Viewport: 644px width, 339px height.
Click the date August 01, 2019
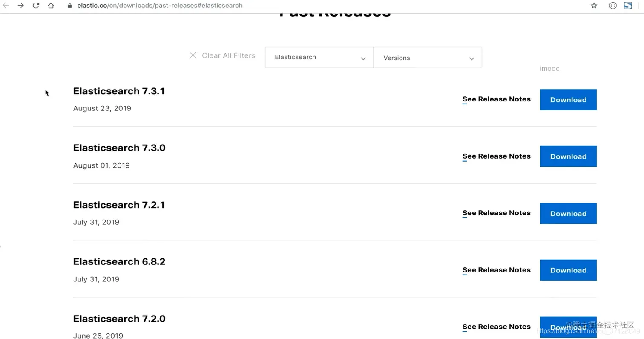(x=101, y=165)
